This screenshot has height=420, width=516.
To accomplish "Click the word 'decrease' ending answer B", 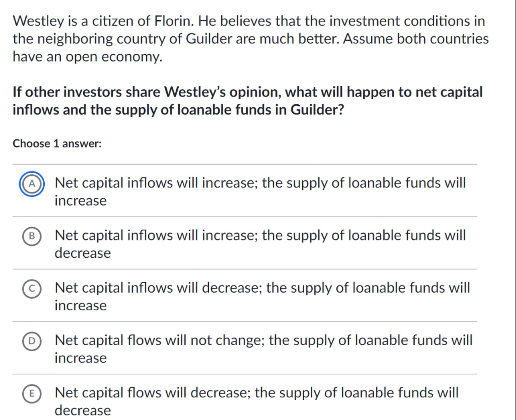I will click(x=83, y=253).
